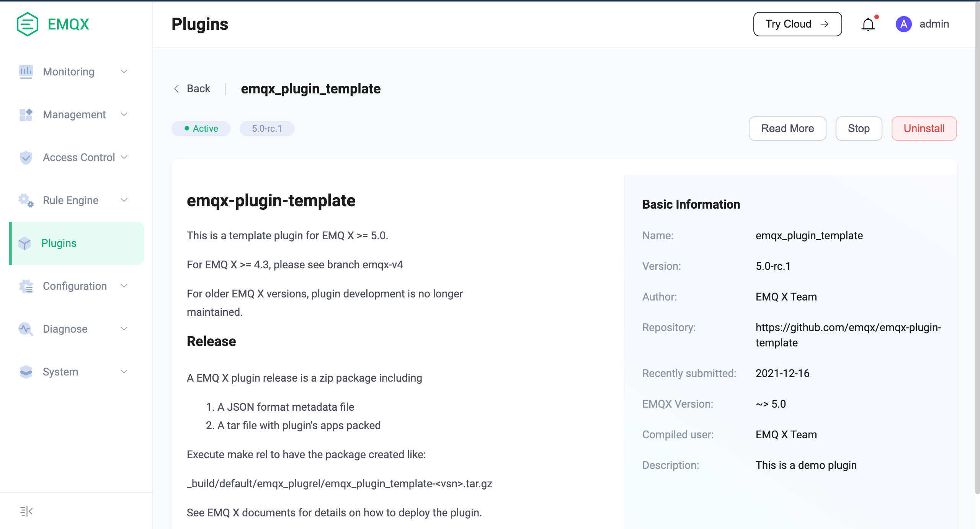This screenshot has height=529, width=980.
Task: Open the Rule Engine menu item
Action: click(77, 200)
